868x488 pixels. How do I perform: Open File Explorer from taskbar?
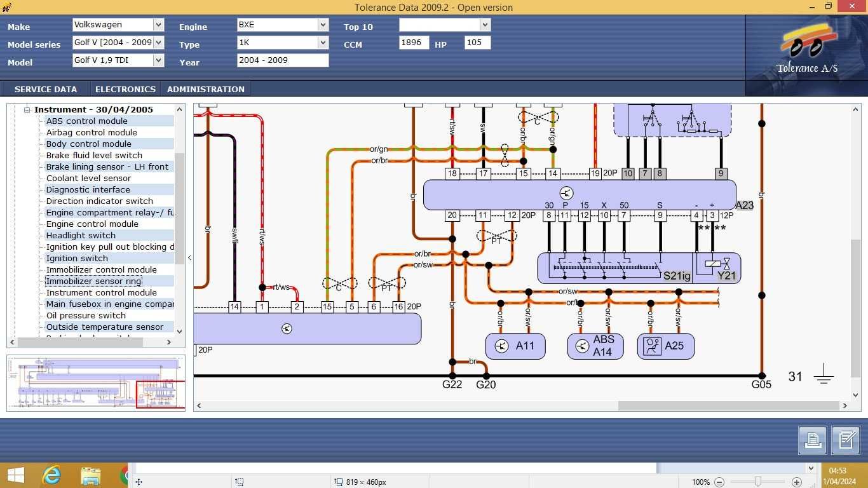(91, 475)
